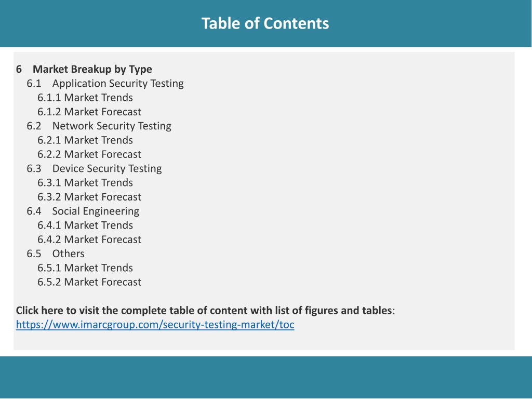Select 6.5.2 Market Forecast entry
532x399 pixels.
point(89,282)
